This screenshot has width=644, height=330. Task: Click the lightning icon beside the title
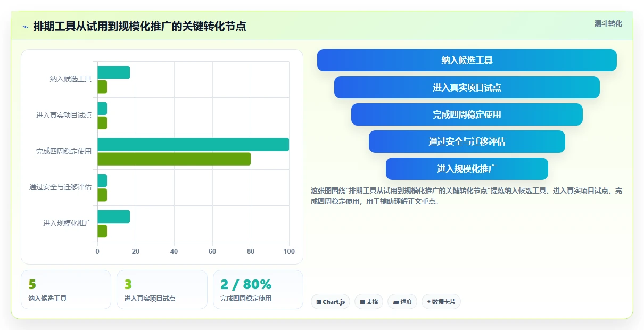[25, 26]
